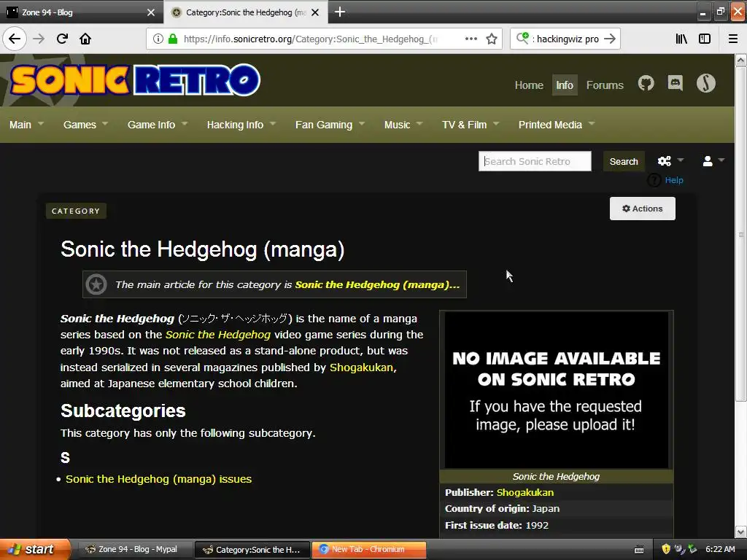Expand the Fan Gaming menu
747x560 pixels.
[330, 124]
